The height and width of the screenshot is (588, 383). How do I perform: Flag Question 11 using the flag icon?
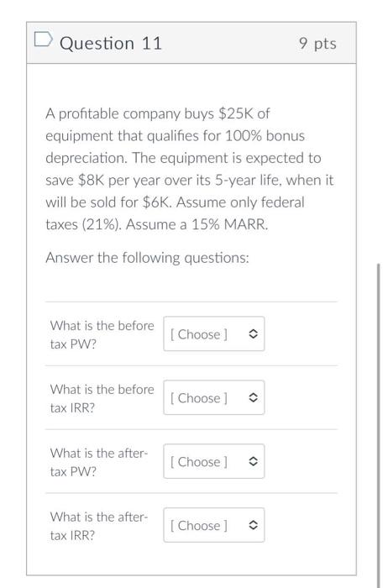pos(43,39)
